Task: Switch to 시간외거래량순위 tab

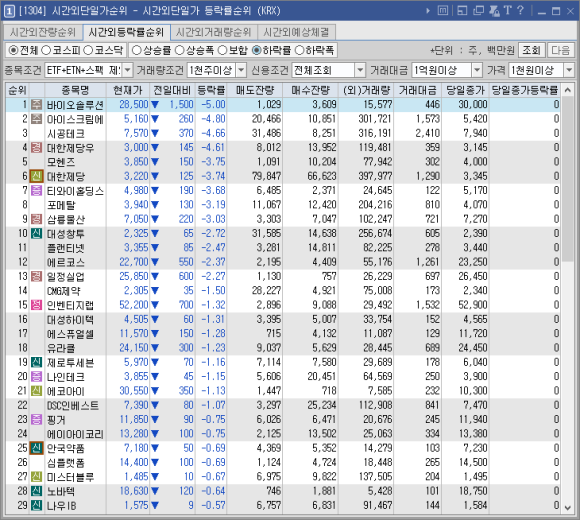Action: click(213, 33)
